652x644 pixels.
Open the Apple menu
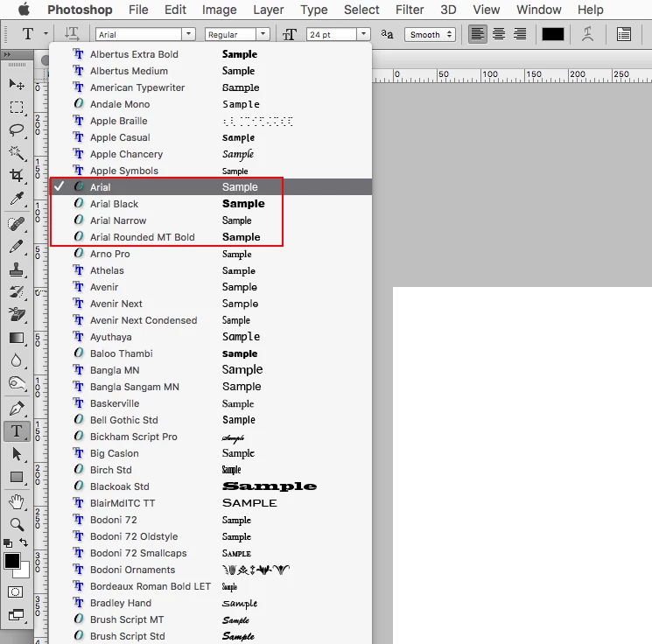click(x=25, y=9)
